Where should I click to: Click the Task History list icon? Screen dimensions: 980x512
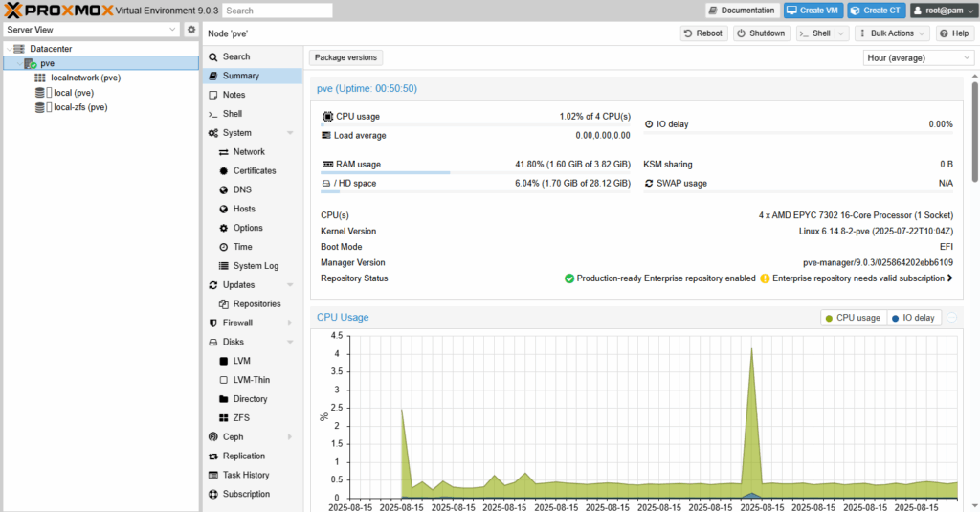tap(213, 475)
